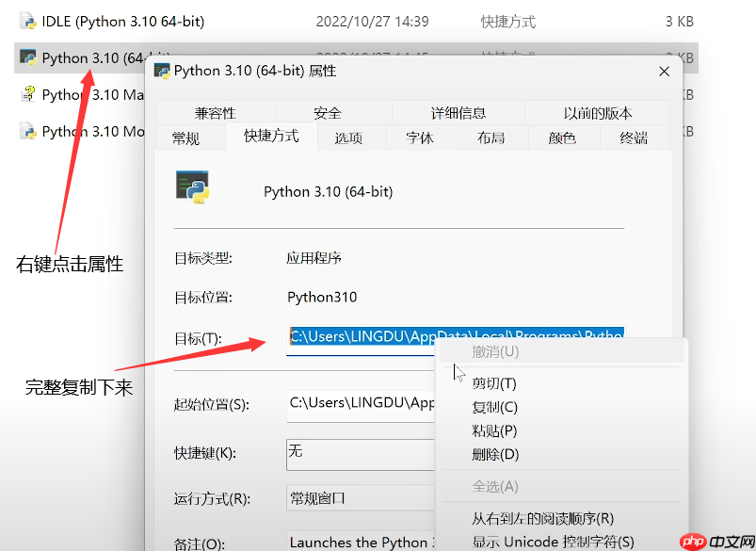Close the Python 3.10 属性 dialog

click(664, 72)
